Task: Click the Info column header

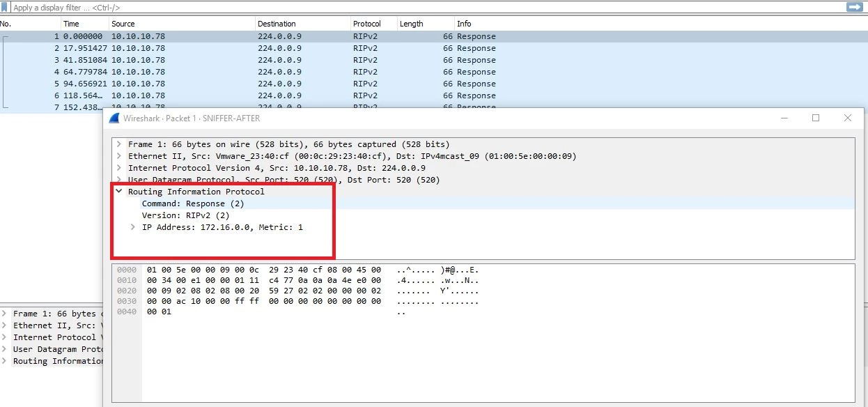Action: coord(465,24)
